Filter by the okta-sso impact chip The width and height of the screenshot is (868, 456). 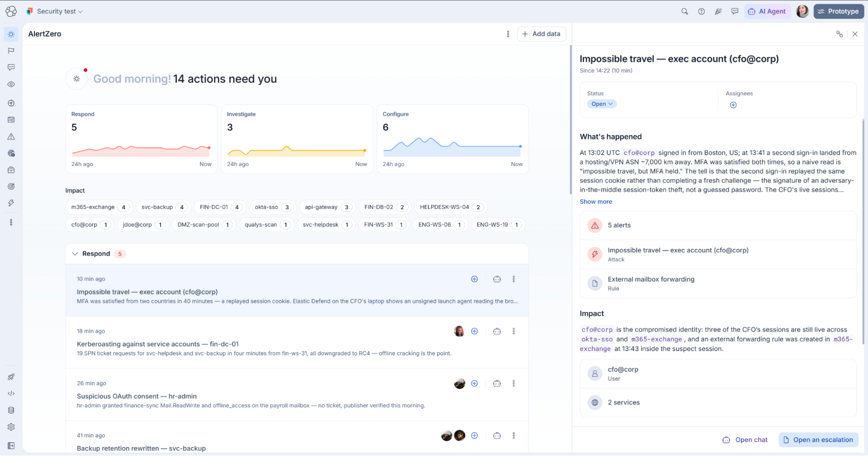pos(272,207)
